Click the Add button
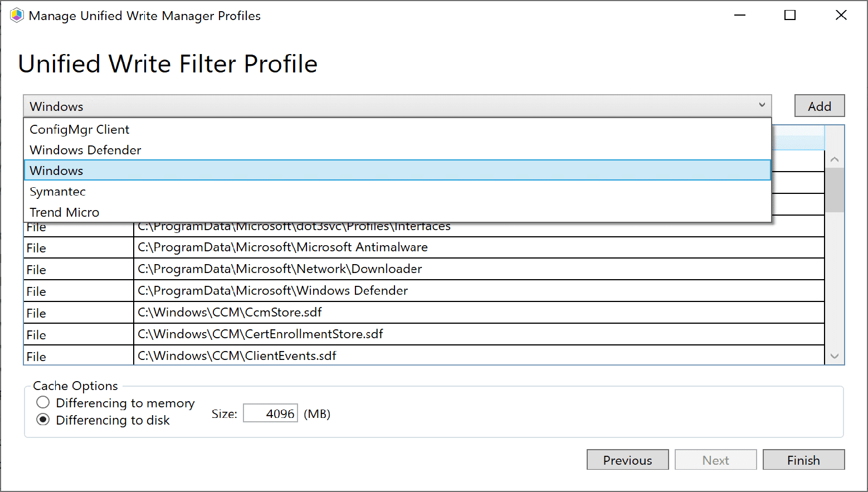Viewport: 868px width, 492px height. point(819,105)
